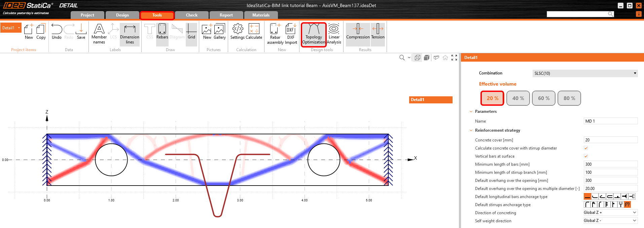The width and height of the screenshot is (644, 228).
Task: Click the Rebar assembly icon
Action: tap(275, 34)
